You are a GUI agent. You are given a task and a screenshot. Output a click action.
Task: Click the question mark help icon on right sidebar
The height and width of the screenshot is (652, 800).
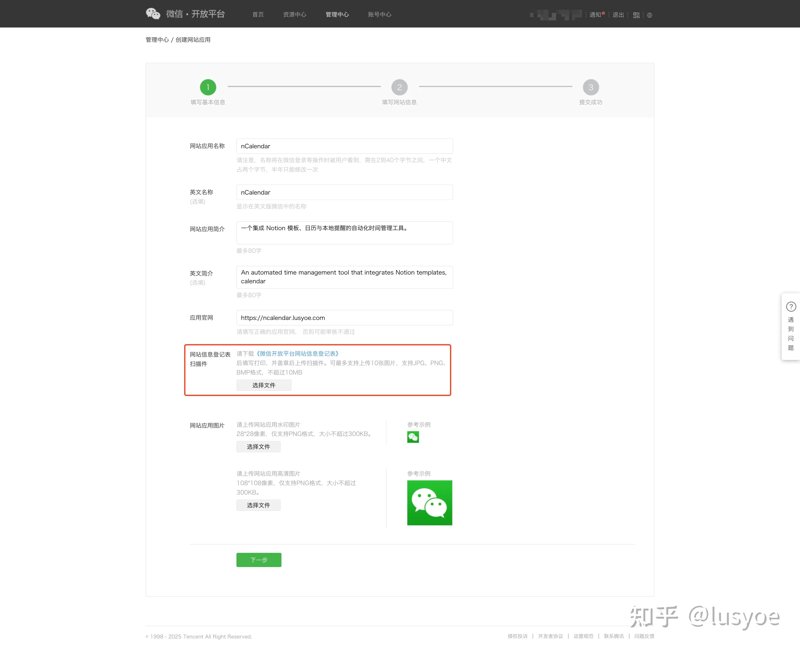[791, 307]
